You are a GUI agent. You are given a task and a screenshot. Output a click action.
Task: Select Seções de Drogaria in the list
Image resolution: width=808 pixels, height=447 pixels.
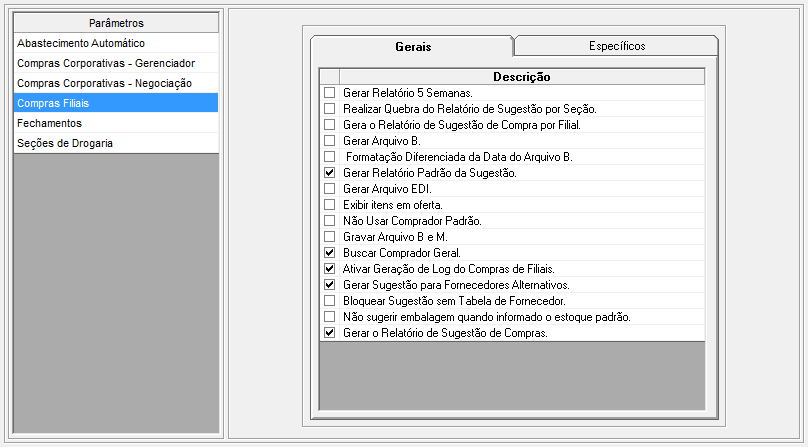tap(65, 143)
